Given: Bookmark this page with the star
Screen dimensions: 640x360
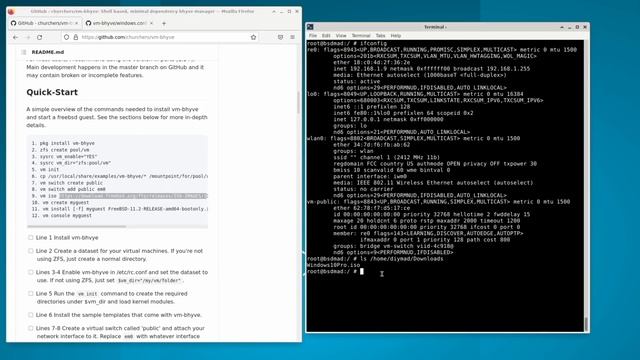Looking at the screenshot, I should [253, 37].
